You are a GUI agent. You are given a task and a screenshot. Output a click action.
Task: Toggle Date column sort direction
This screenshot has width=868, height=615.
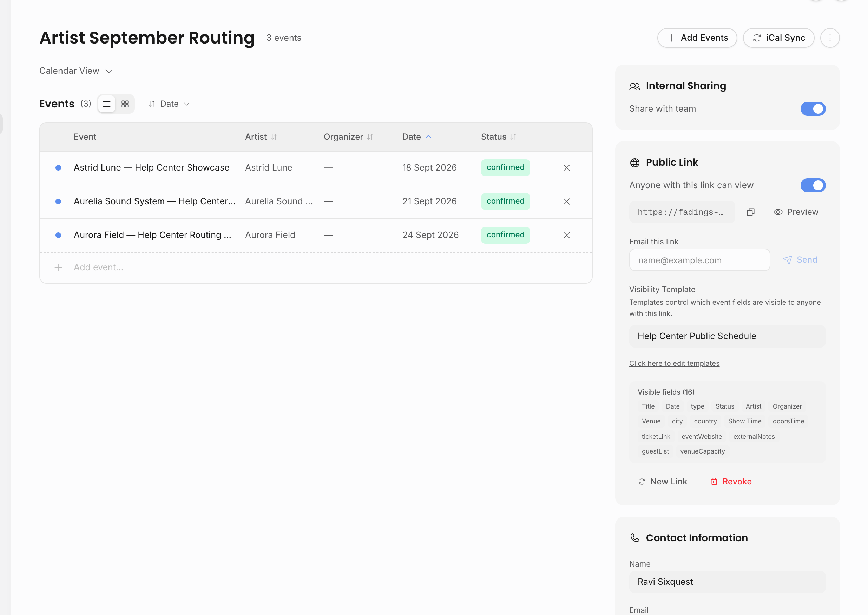coord(428,137)
